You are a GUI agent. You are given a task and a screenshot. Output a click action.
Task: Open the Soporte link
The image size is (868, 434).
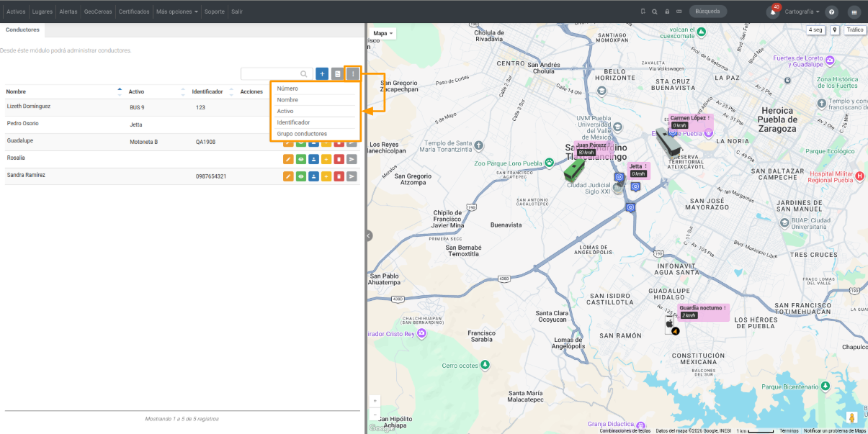tap(215, 12)
